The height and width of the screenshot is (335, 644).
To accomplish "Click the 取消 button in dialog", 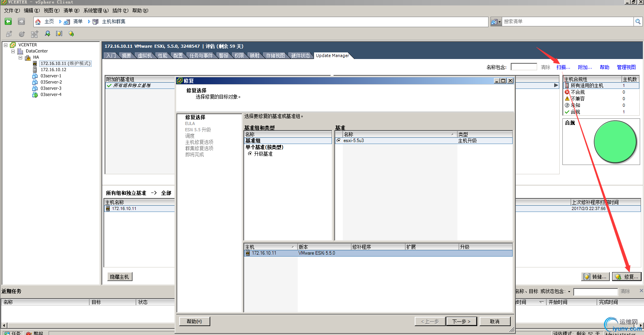I will 495,321.
